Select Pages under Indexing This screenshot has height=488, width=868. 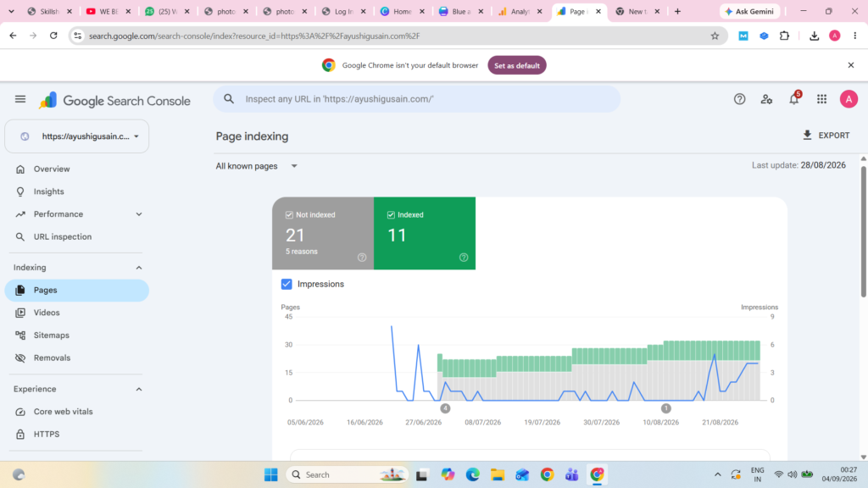[77, 290]
